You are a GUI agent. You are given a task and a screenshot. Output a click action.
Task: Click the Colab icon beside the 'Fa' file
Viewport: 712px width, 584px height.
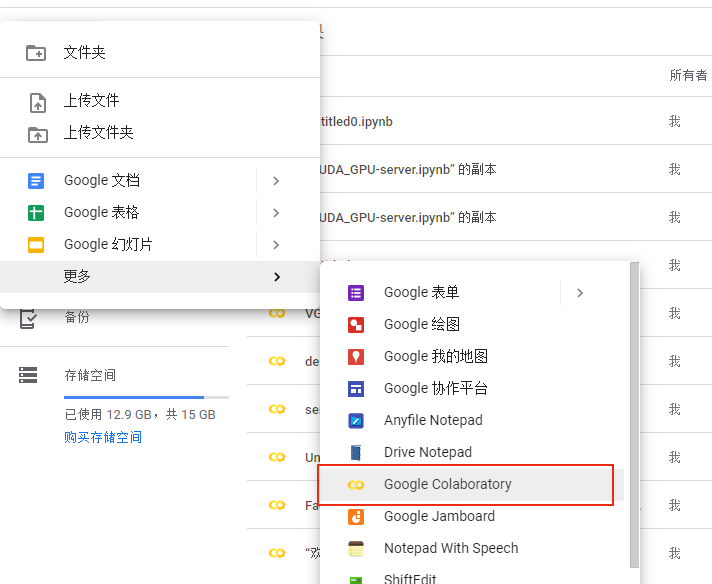pyautogui.click(x=277, y=505)
